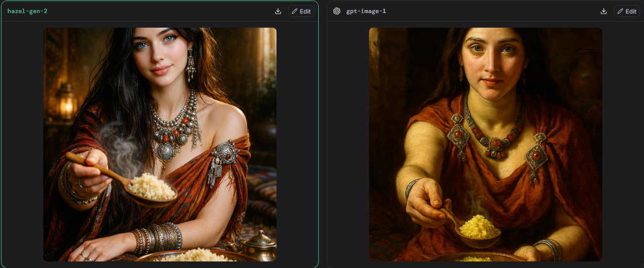Image resolution: width=644 pixels, height=268 pixels.
Task: Open the hazel-gen-2 generated image
Action: 160,144
